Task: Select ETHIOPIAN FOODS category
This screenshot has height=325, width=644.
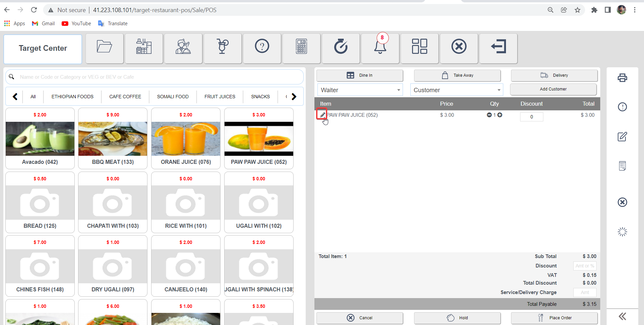Action: pyautogui.click(x=72, y=97)
